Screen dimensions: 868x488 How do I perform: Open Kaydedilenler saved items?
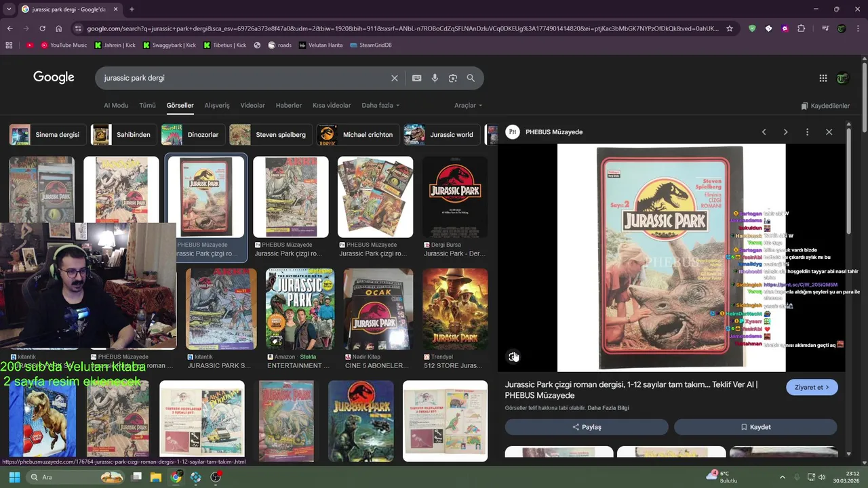(x=825, y=106)
